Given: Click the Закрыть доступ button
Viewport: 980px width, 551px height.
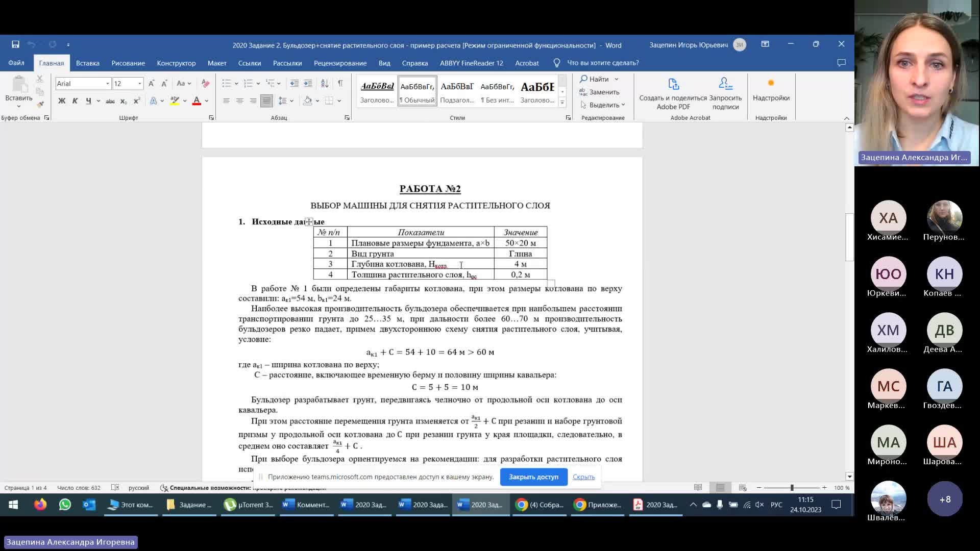Looking at the screenshot, I should click(x=533, y=477).
